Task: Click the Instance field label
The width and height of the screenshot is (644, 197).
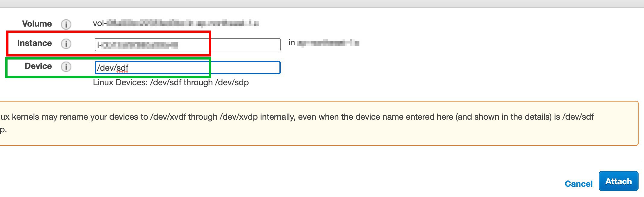Action: 34,43
